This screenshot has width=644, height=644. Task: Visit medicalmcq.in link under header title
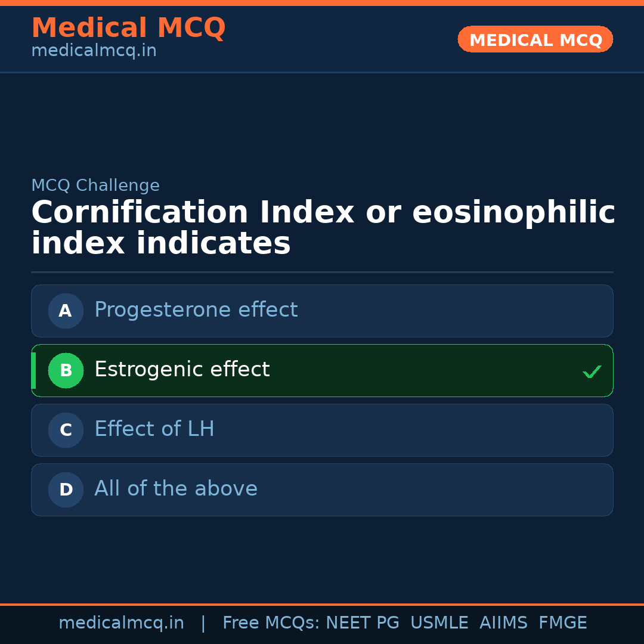(94, 51)
